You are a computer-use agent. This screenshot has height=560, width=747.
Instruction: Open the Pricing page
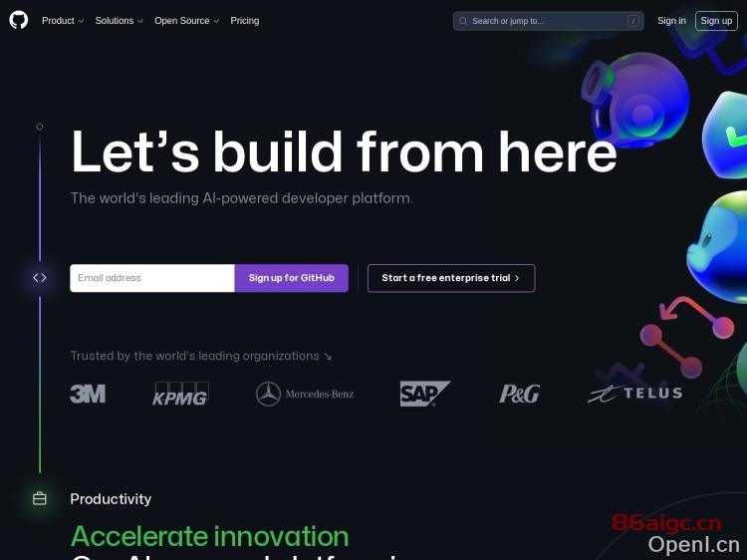[245, 21]
